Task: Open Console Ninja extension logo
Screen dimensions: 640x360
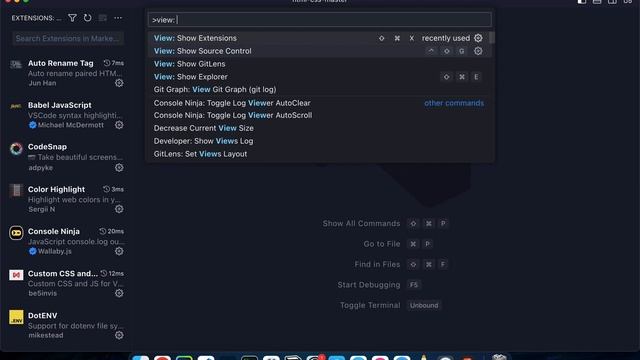Action: 16,233
